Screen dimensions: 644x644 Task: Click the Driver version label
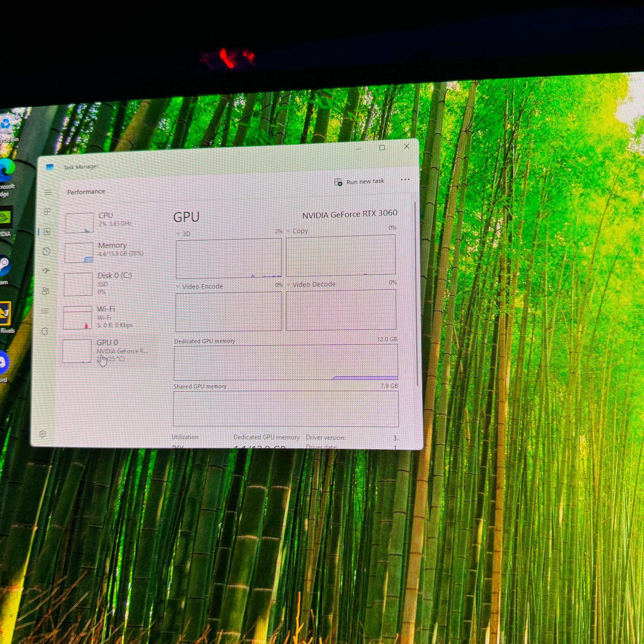point(326,437)
